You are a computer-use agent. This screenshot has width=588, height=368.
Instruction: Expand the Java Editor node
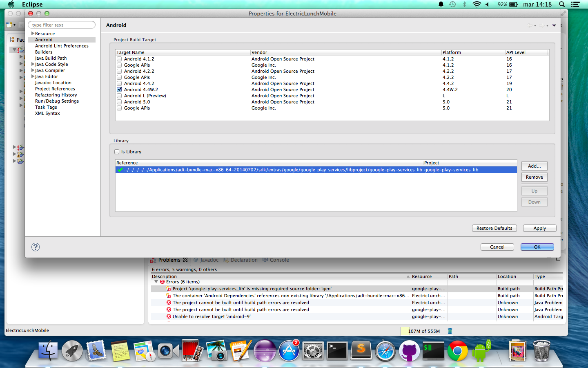[33, 76]
